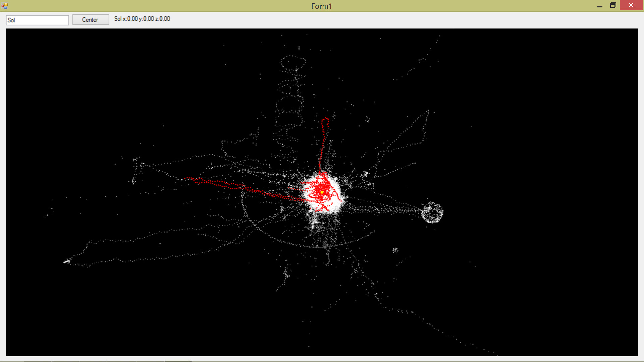
Task: Close the Form1 window
Action: (x=631, y=5)
